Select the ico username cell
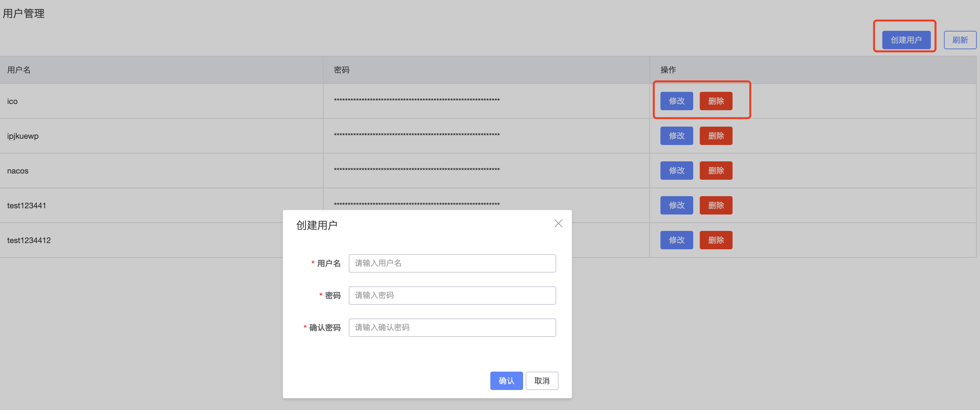Image resolution: width=980 pixels, height=410 pixels. (161, 101)
